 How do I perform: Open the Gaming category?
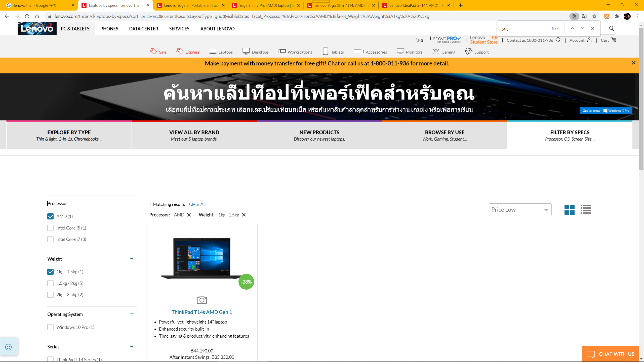[444, 52]
